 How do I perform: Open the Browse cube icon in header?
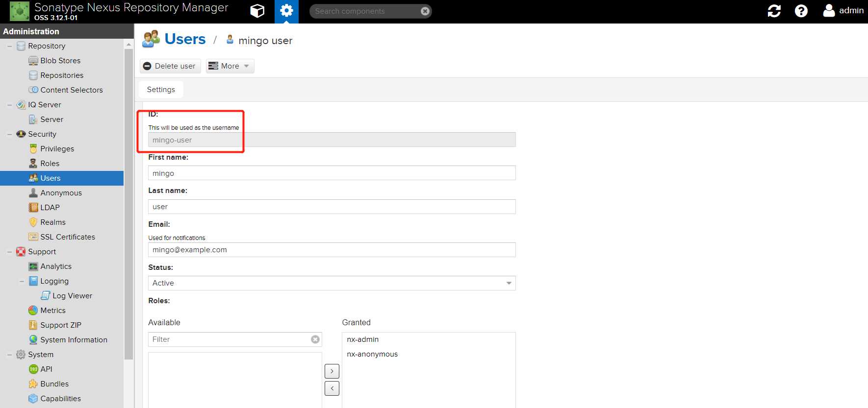coord(257,11)
